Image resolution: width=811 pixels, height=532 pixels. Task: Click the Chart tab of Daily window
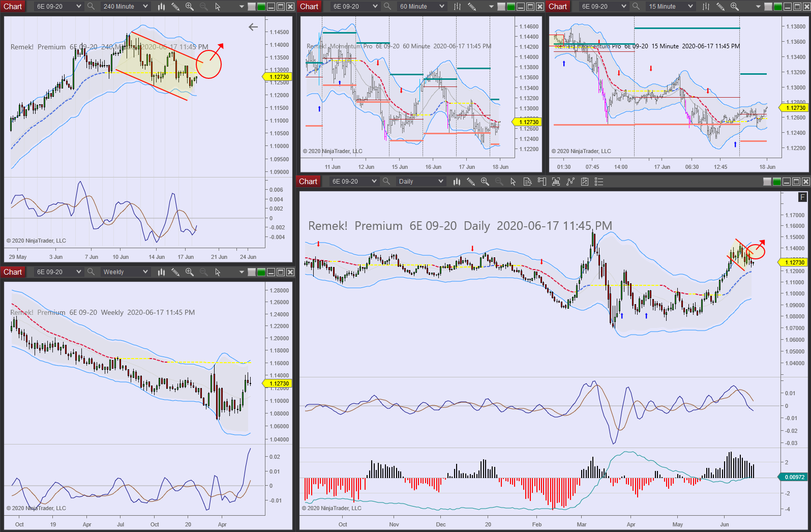click(308, 182)
